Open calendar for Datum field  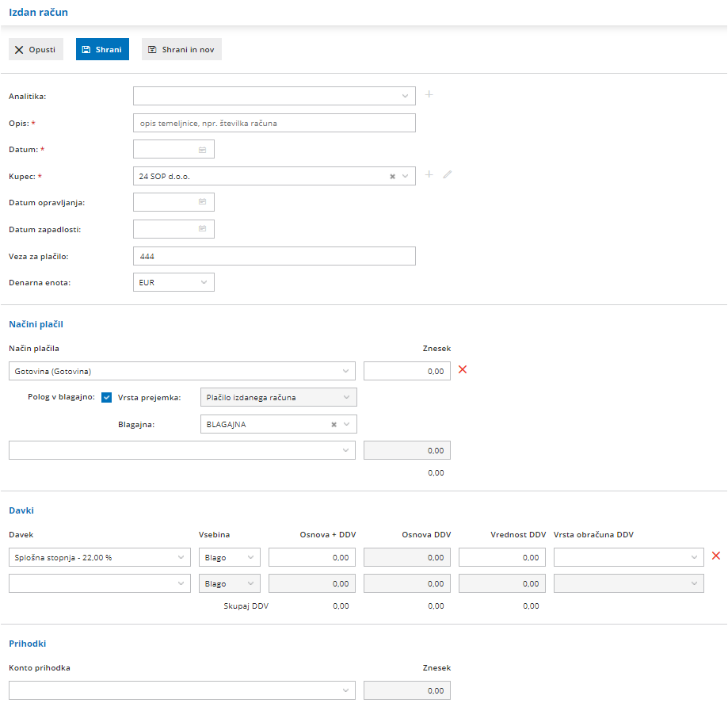pyautogui.click(x=203, y=150)
